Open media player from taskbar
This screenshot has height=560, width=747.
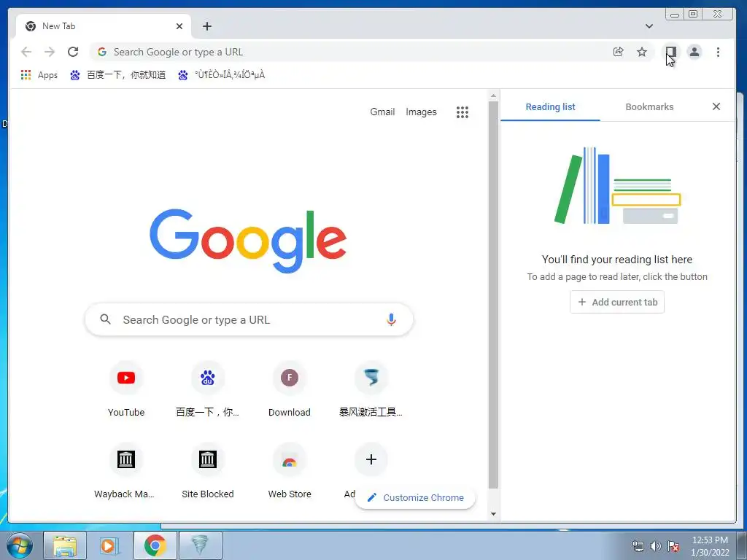[109, 545]
